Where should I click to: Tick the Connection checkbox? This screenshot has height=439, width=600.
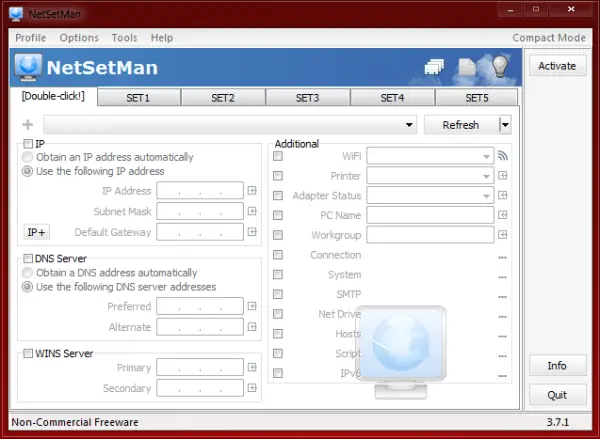278,255
